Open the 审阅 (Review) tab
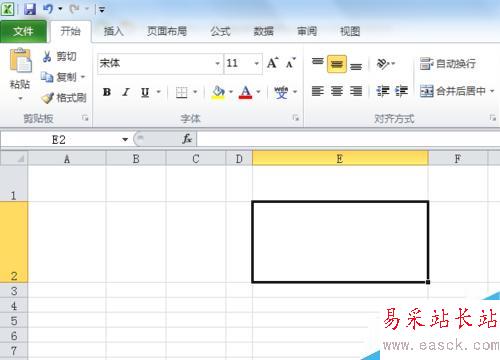The width and height of the screenshot is (500, 360). 307,31
